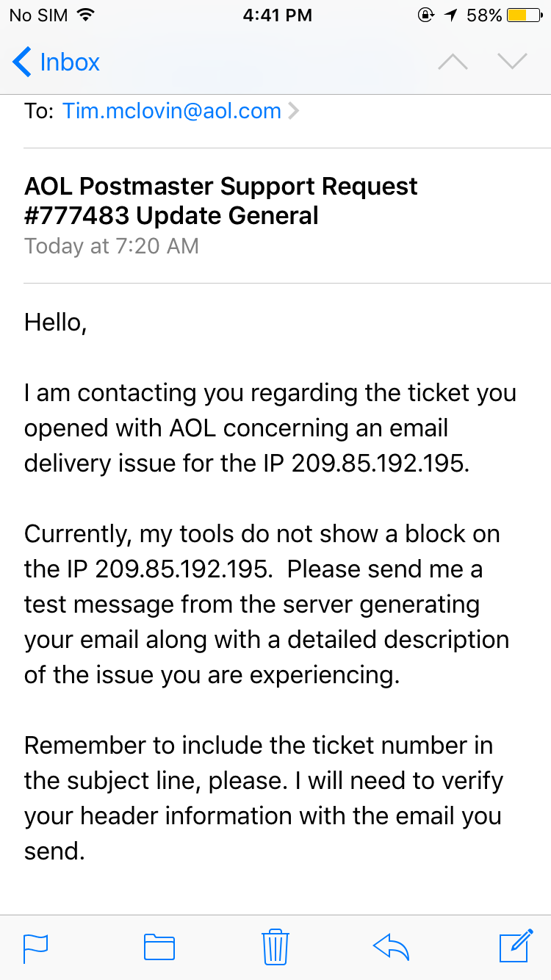Tap the IP address ending the first paragraph
551x980 pixels.
click(380, 464)
